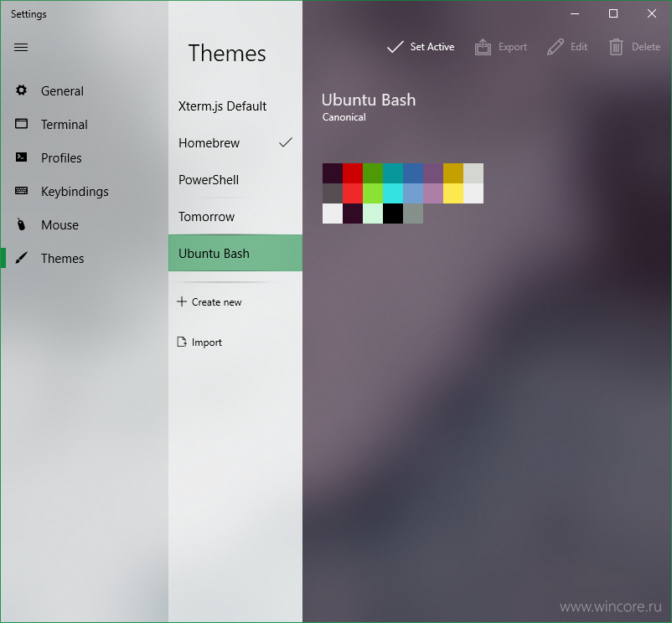Open General settings page
The width and height of the screenshot is (672, 623).
point(85,90)
